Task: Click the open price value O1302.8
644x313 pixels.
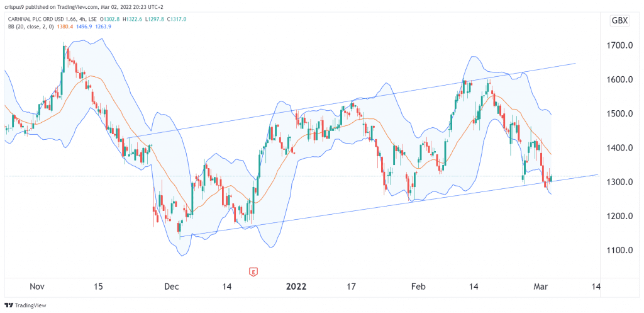Action: pyautogui.click(x=109, y=20)
